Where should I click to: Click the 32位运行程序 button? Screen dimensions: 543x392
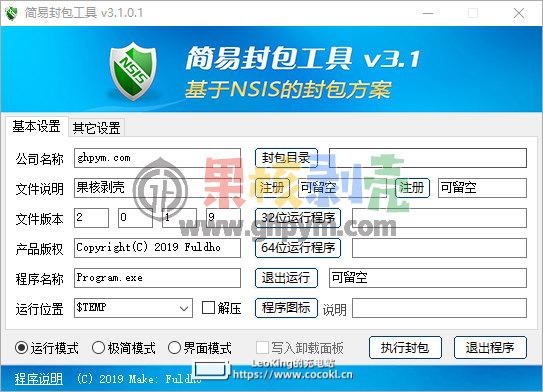pyautogui.click(x=298, y=218)
